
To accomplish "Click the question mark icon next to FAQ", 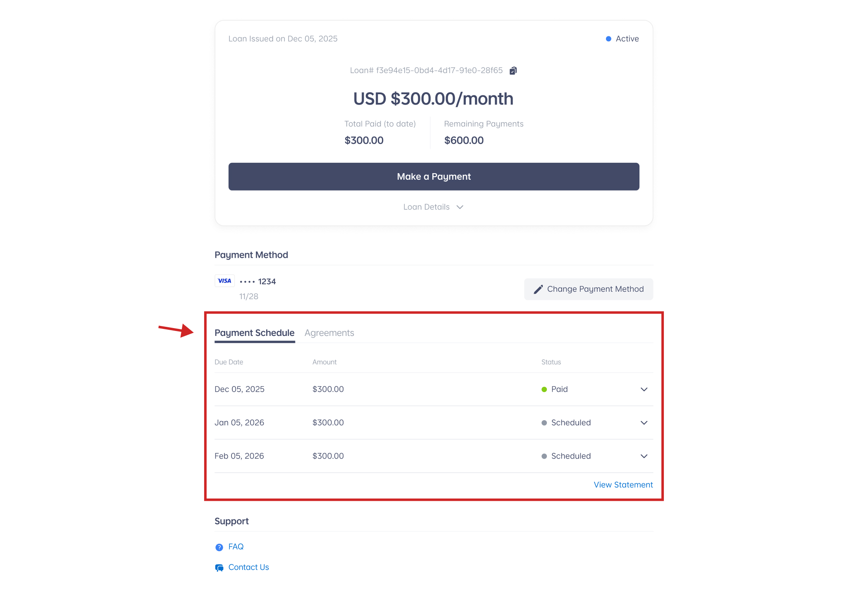I will pyautogui.click(x=219, y=547).
